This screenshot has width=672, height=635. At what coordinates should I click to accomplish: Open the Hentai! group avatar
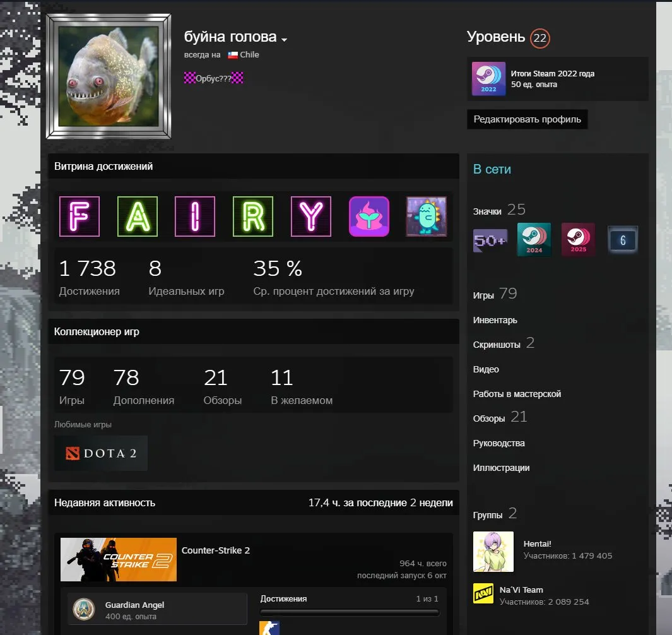[x=493, y=552]
